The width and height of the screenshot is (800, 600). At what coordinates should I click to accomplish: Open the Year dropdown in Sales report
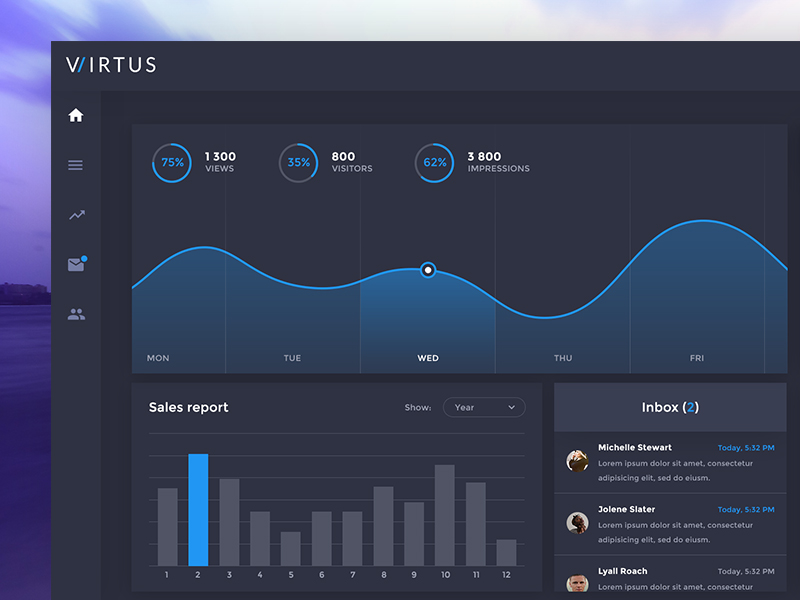[x=484, y=407]
